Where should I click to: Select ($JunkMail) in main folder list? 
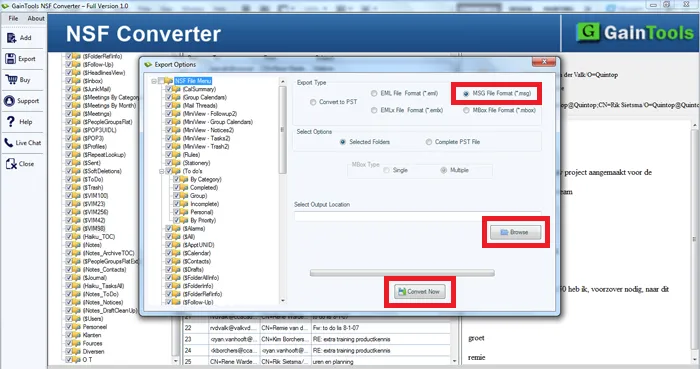point(96,89)
